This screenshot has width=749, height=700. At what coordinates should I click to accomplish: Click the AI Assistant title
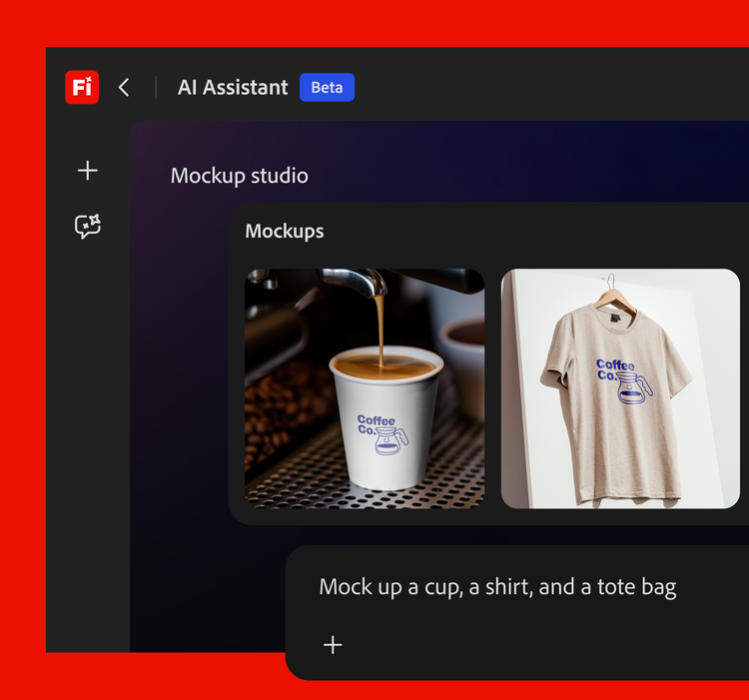pyautogui.click(x=233, y=87)
